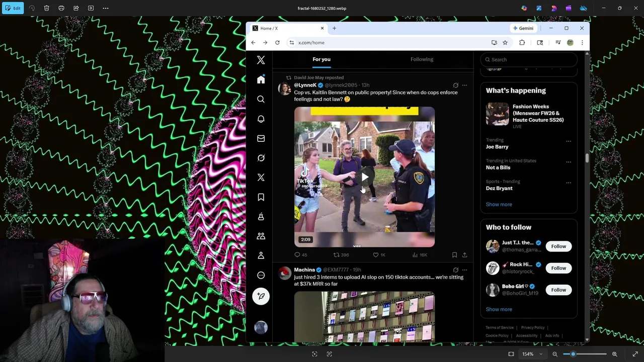Screen dimensions: 644x362
Task: Open more options for Dez Bryant trend
Action: (569, 183)
